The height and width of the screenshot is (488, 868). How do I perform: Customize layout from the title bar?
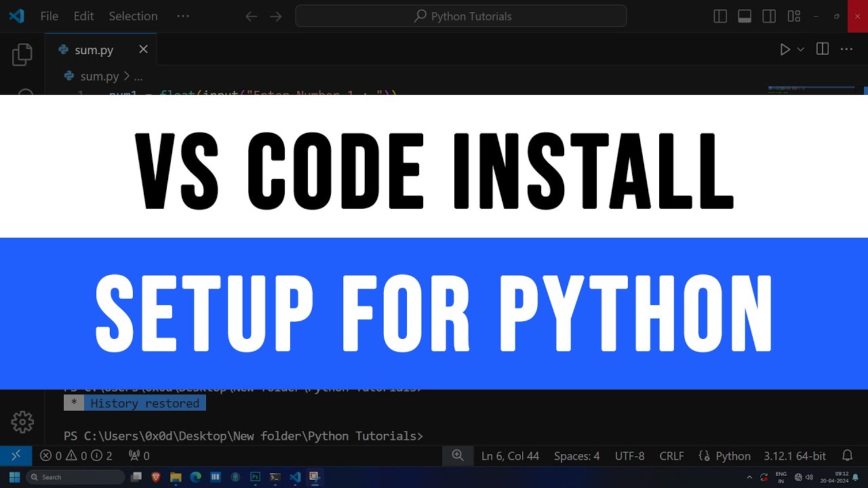pos(794,16)
